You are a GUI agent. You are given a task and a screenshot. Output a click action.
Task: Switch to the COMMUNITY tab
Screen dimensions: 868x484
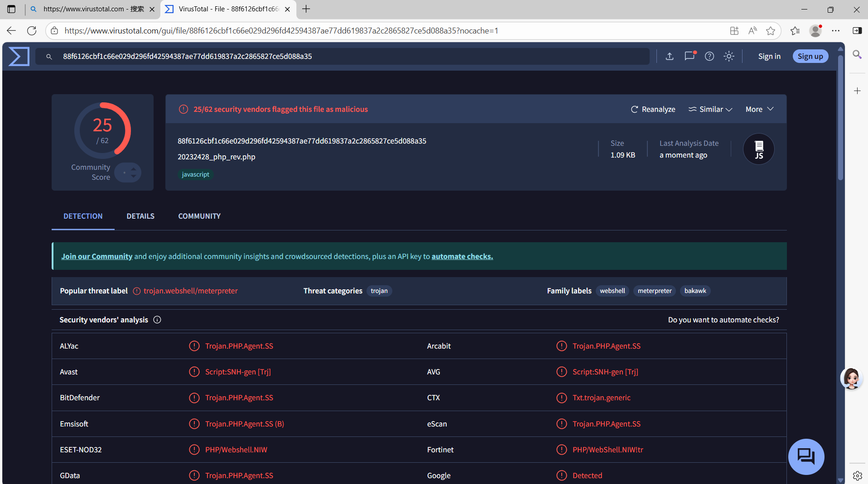[x=199, y=216]
